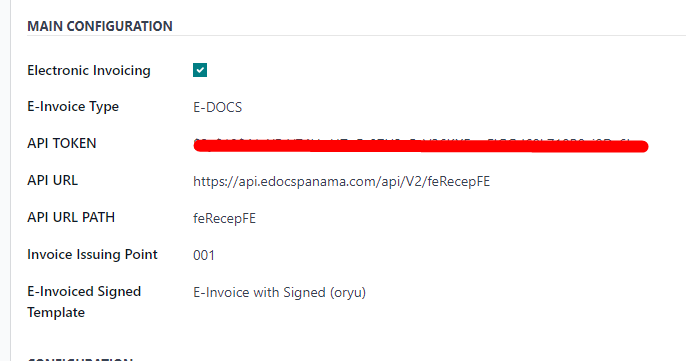Image resolution: width=686 pixels, height=361 pixels.
Task: Click the gray left margin strip
Action: tap(5, 180)
